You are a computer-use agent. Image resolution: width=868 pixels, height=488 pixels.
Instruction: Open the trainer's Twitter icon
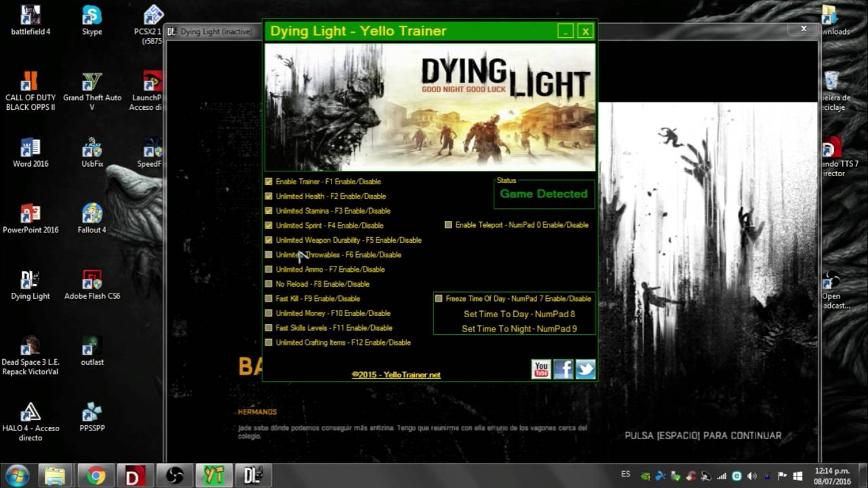pos(585,369)
